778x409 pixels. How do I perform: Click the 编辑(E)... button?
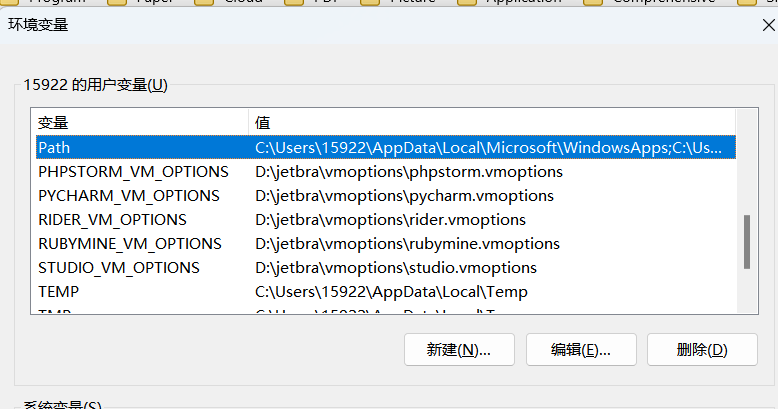pyautogui.click(x=581, y=350)
